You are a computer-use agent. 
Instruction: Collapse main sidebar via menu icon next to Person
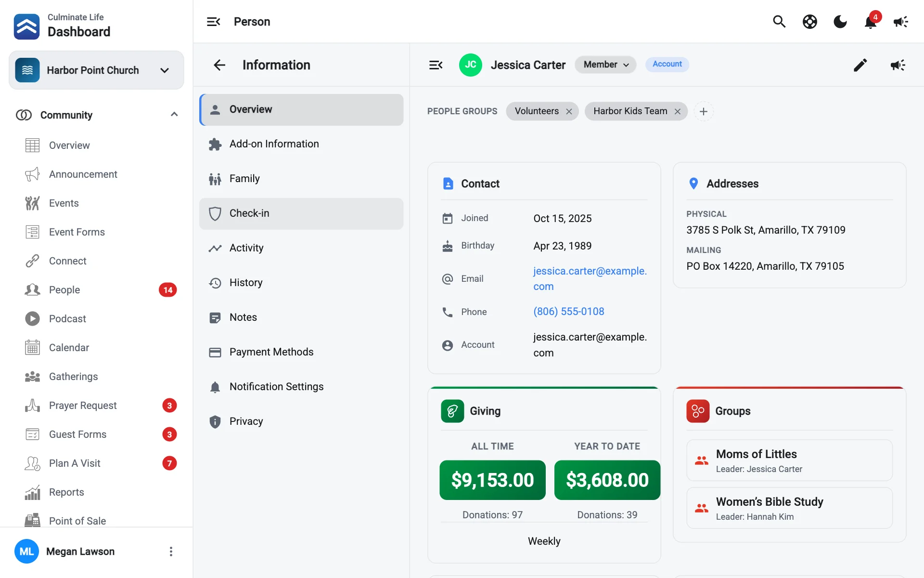pyautogui.click(x=213, y=22)
